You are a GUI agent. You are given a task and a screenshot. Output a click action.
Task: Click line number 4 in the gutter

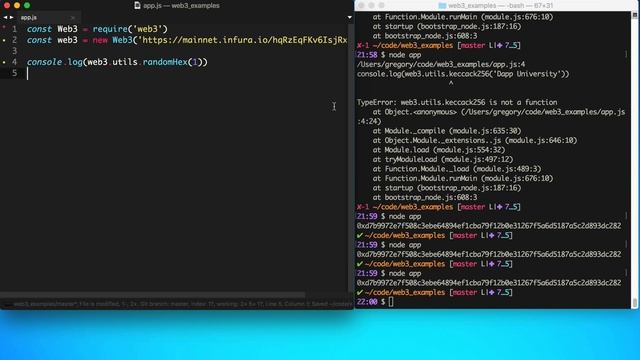pos(14,62)
